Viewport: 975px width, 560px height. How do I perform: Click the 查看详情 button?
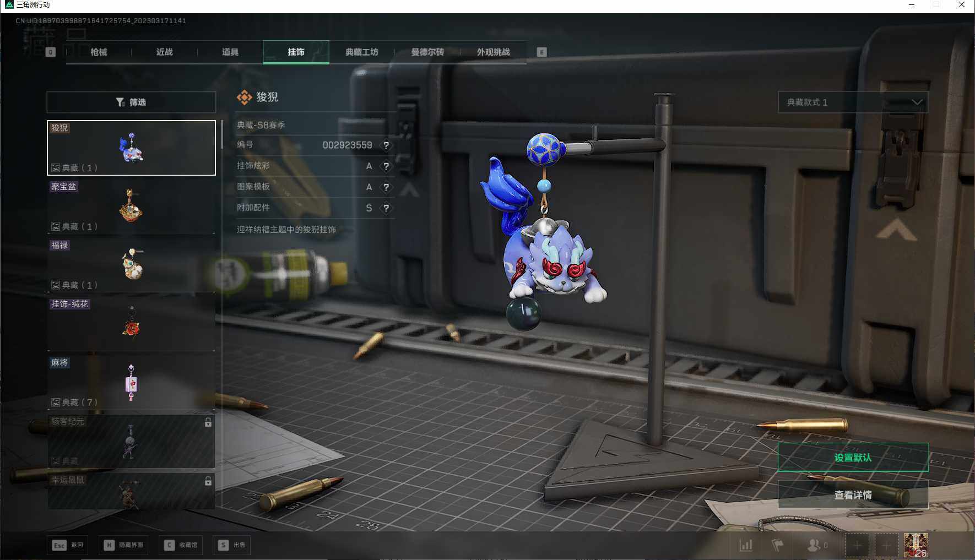tap(853, 495)
